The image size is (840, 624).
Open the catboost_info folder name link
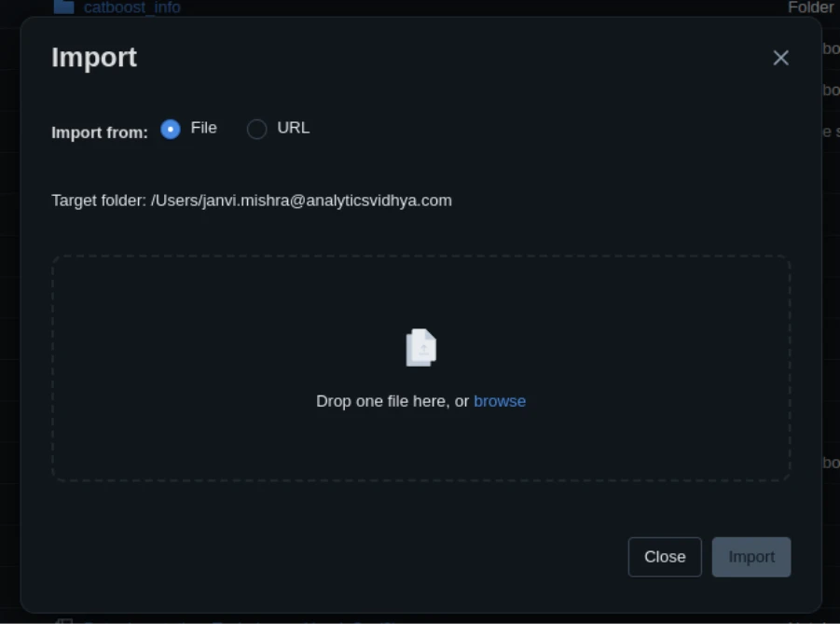pyautogui.click(x=131, y=7)
